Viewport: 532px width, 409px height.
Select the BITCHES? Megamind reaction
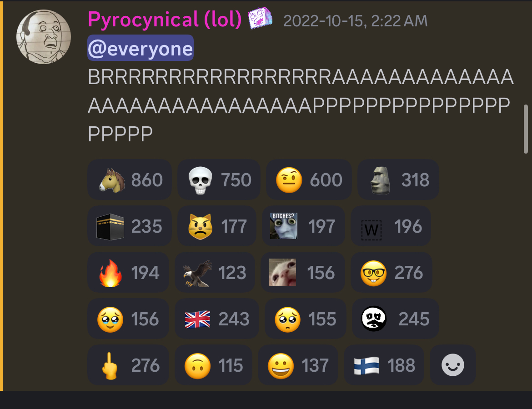coord(303,226)
